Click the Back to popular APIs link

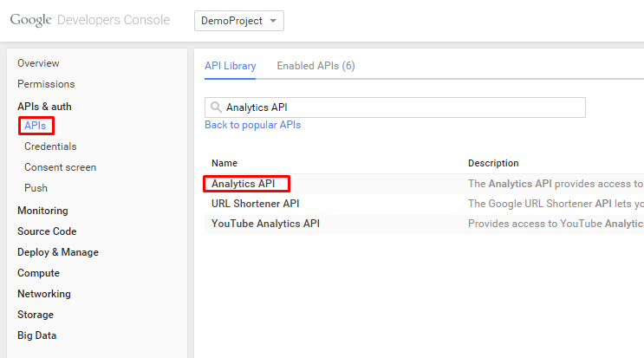252,125
